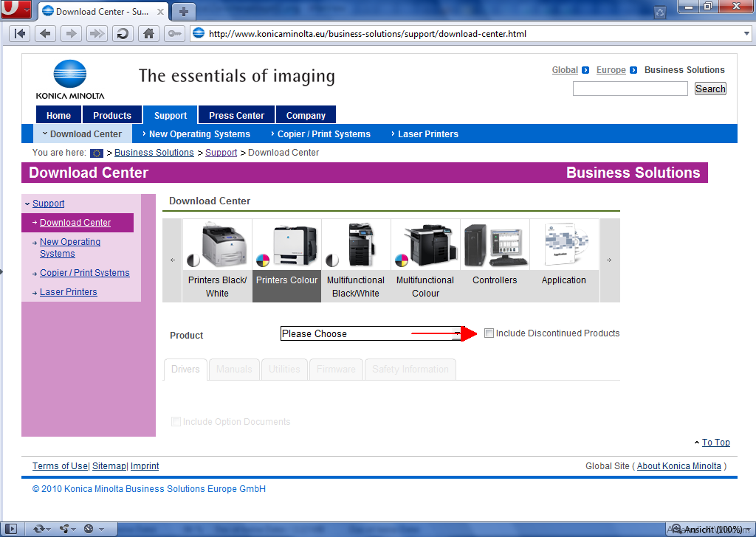Click into the search text field
Viewport: 756px width, 537px height.
click(x=630, y=89)
